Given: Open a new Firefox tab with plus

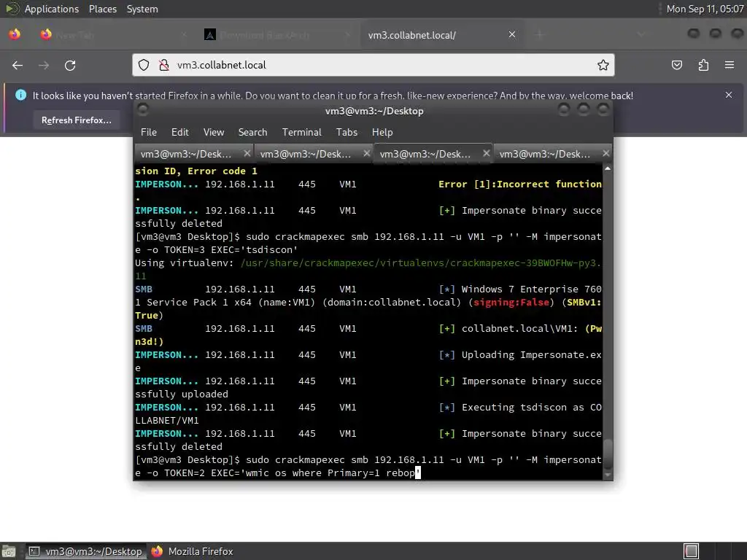Looking at the screenshot, I should pos(540,34).
